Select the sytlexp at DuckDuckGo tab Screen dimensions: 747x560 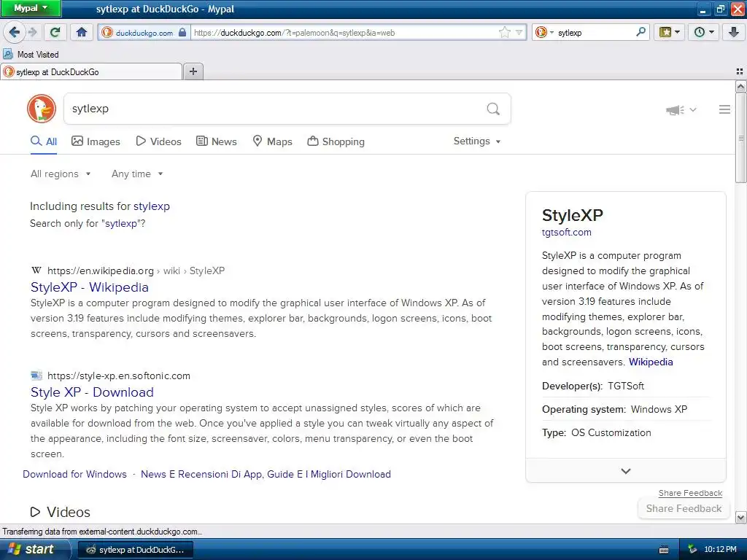(x=91, y=72)
